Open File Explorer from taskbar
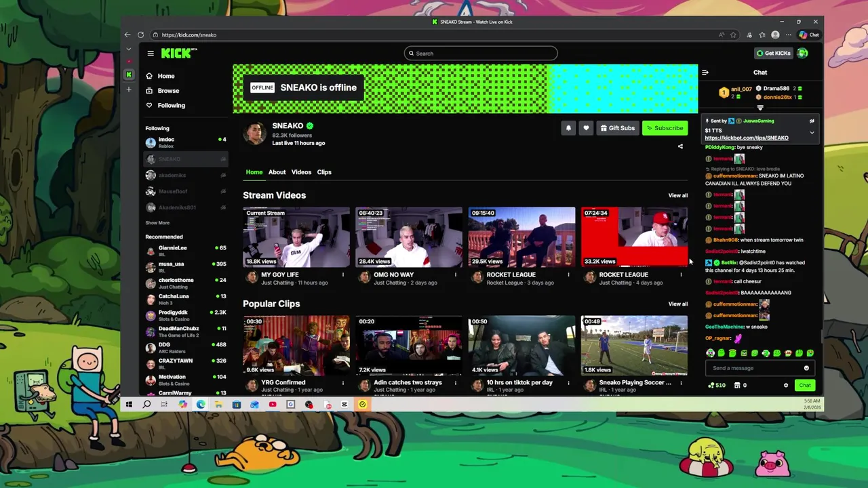868x488 pixels. coord(218,405)
